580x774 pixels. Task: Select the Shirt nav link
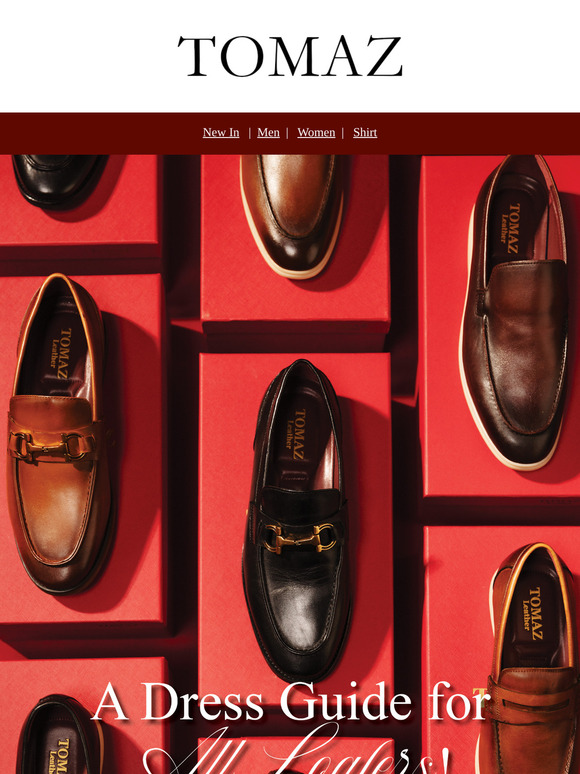(x=365, y=132)
